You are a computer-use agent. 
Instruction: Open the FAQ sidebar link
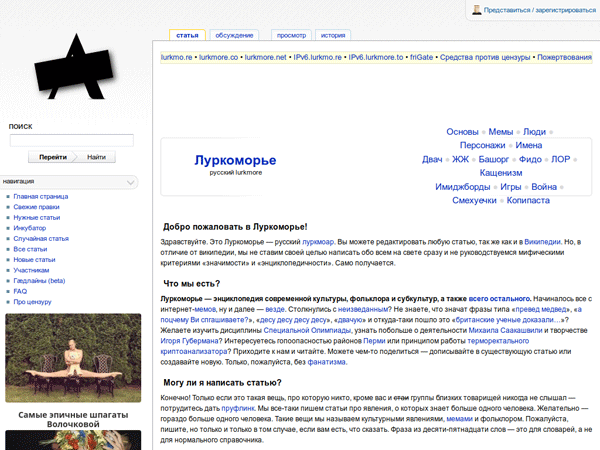tap(20, 291)
